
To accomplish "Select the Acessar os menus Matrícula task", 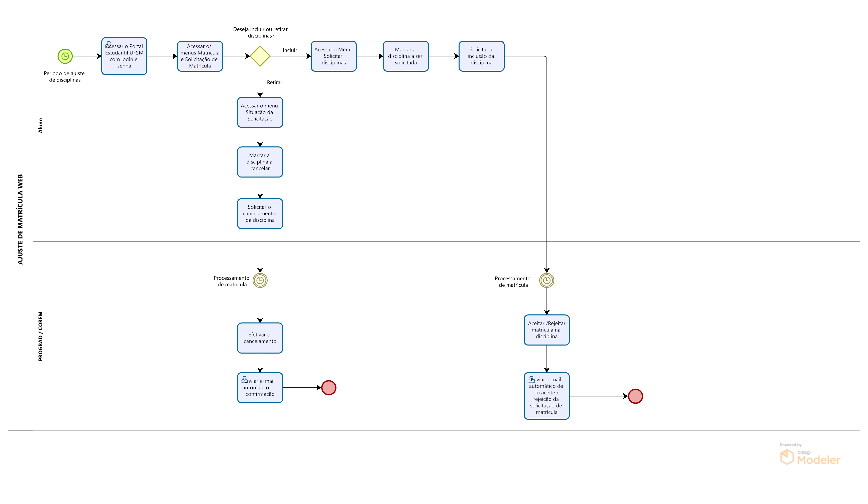I will point(200,56).
